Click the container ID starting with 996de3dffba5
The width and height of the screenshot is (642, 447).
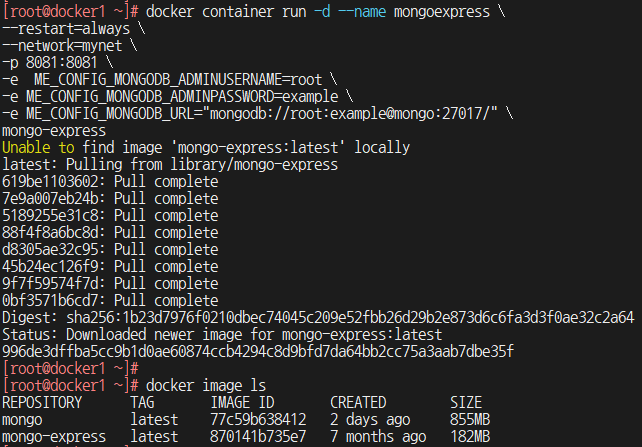[258, 351]
